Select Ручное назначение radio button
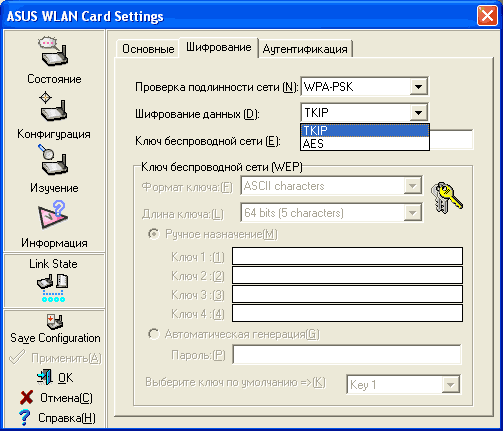503x431 pixels. pyautogui.click(x=153, y=234)
